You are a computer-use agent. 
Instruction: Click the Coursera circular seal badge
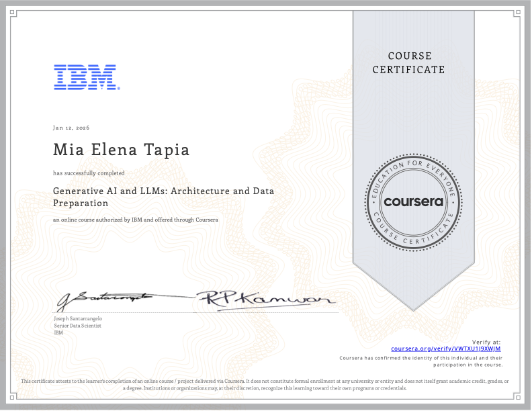(x=413, y=201)
